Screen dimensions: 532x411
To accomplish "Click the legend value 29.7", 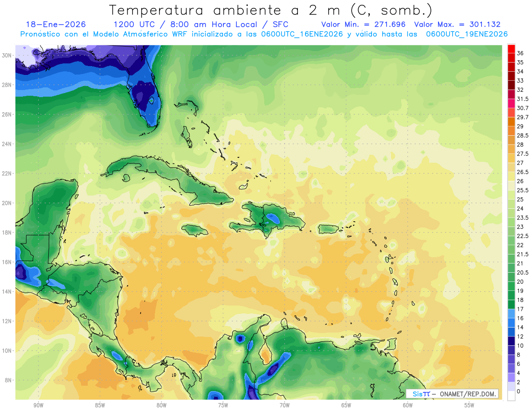I will (523, 117).
